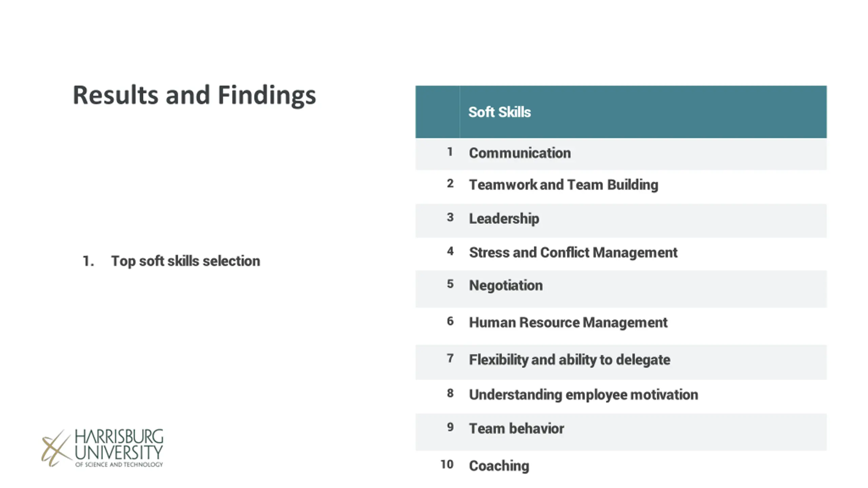Viewport: 868px width, 488px height.
Task: Select Flexibility and ability to delegate
Action: 569,360
